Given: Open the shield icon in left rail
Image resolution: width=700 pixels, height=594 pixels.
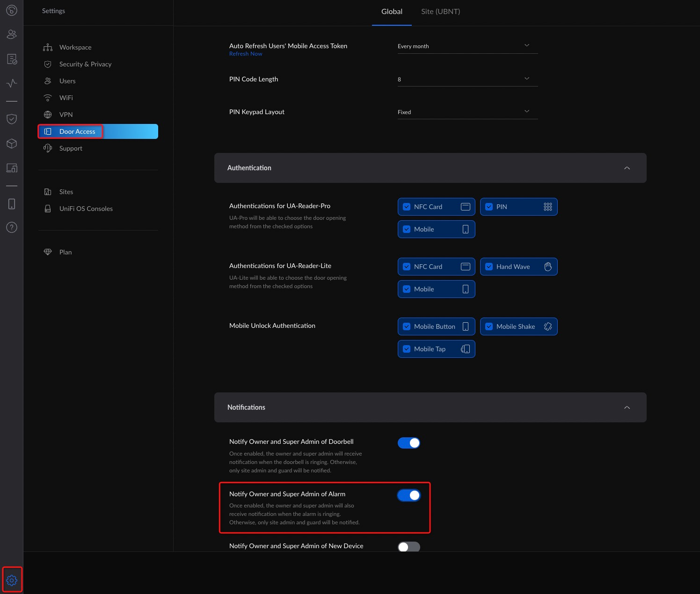Looking at the screenshot, I should tap(12, 119).
